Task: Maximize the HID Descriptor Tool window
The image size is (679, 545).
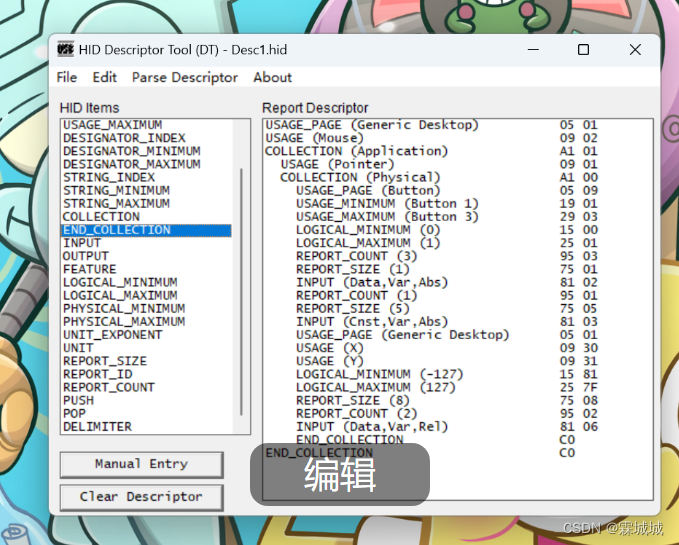Action: (583, 50)
